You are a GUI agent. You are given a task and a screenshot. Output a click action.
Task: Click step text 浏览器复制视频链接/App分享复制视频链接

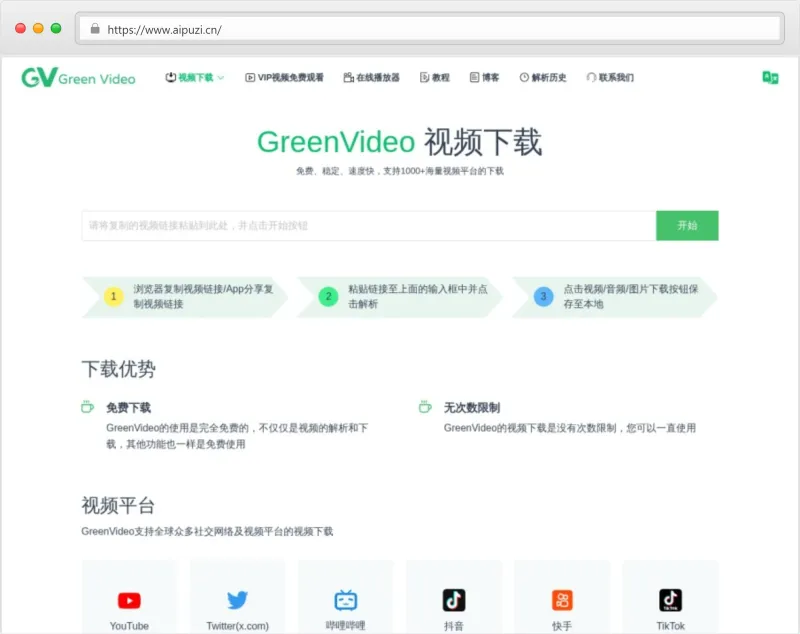pyautogui.click(x=204, y=296)
